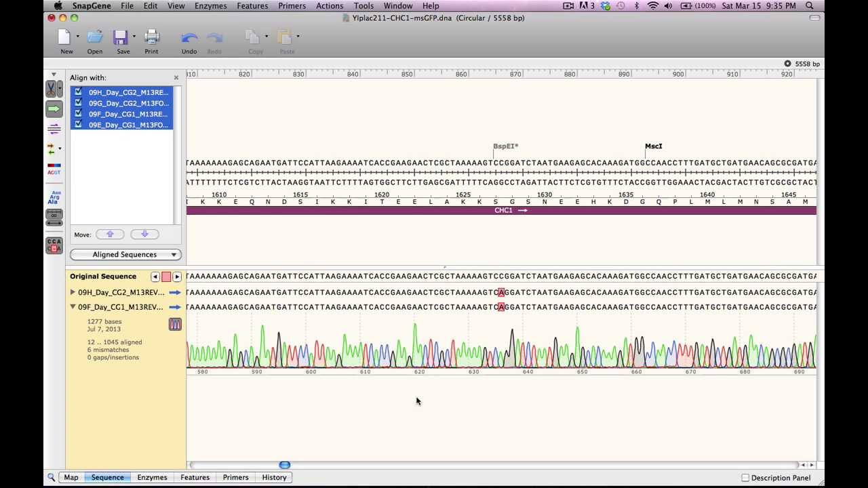This screenshot has height=488, width=868.
Task: Toggle the ACGT colored bases icon
Action: tap(54, 169)
